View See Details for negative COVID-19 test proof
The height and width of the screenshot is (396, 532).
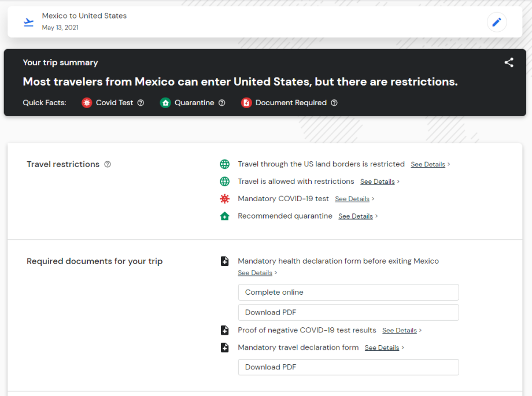[x=400, y=331]
